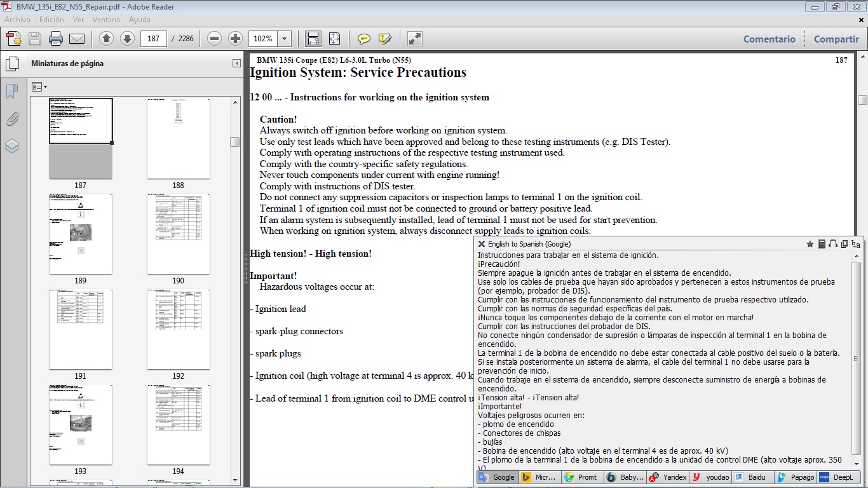
Task: Click the language pair icon in translator
Action: pyautogui.click(x=856, y=244)
